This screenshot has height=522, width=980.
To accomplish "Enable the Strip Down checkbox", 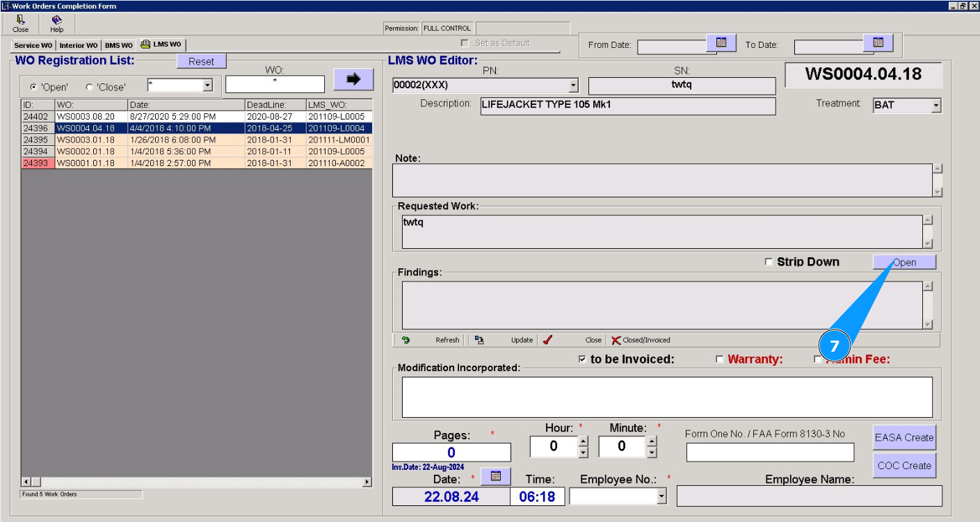I will 769,262.
